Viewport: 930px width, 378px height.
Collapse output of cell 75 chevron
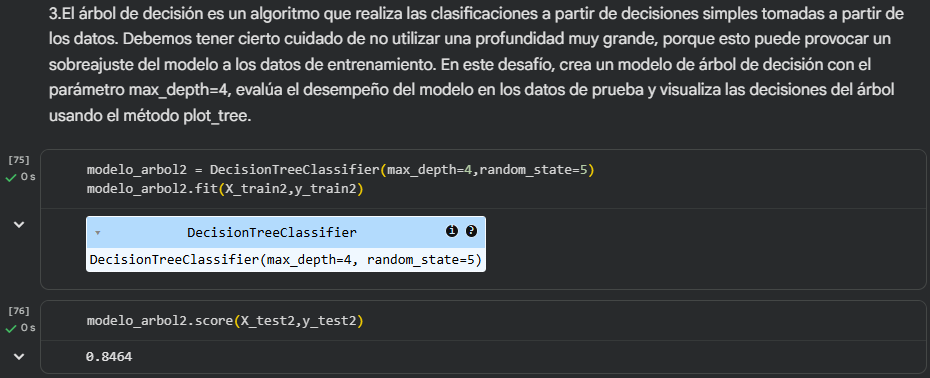(x=19, y=224)
